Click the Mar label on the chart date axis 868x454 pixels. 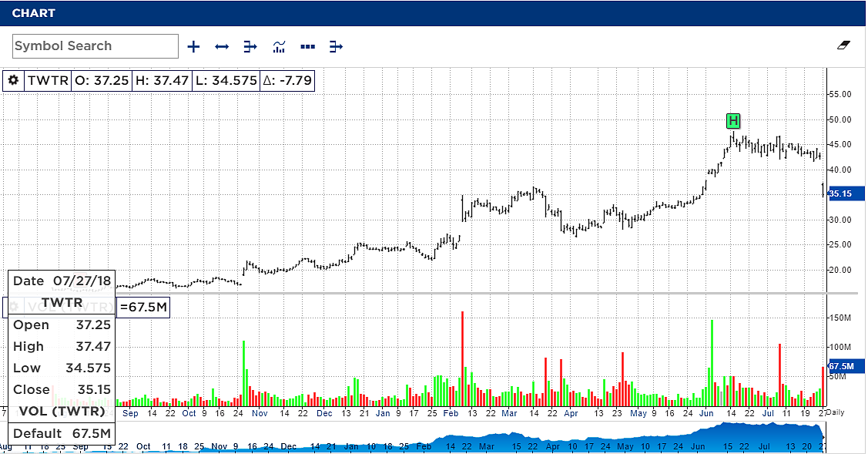tap(509, 413)
